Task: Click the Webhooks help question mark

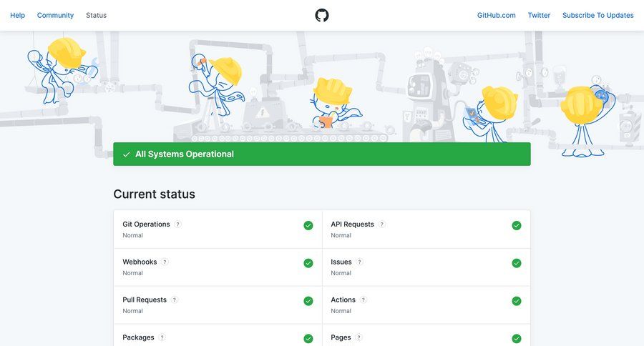Action: click(165, 262)
